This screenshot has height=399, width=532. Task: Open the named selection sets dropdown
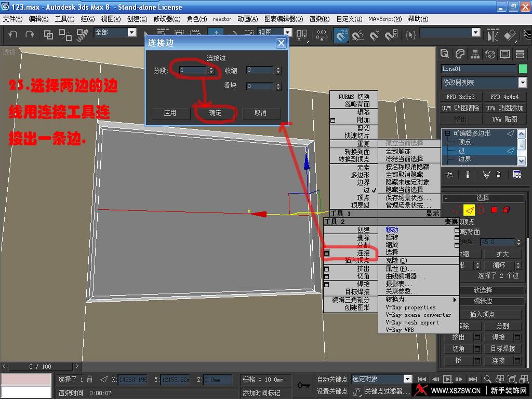tap(476, 33)
